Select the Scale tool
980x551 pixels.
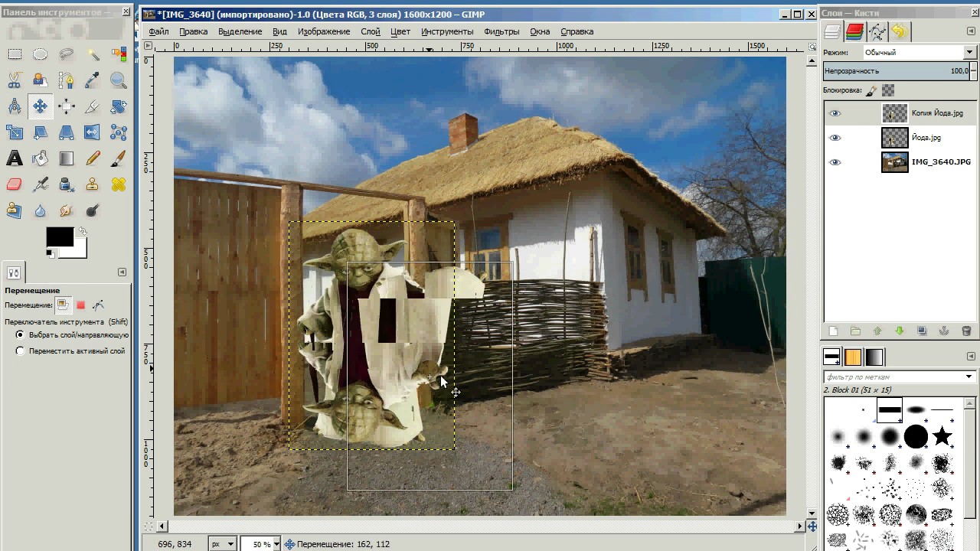click(15, 132)
